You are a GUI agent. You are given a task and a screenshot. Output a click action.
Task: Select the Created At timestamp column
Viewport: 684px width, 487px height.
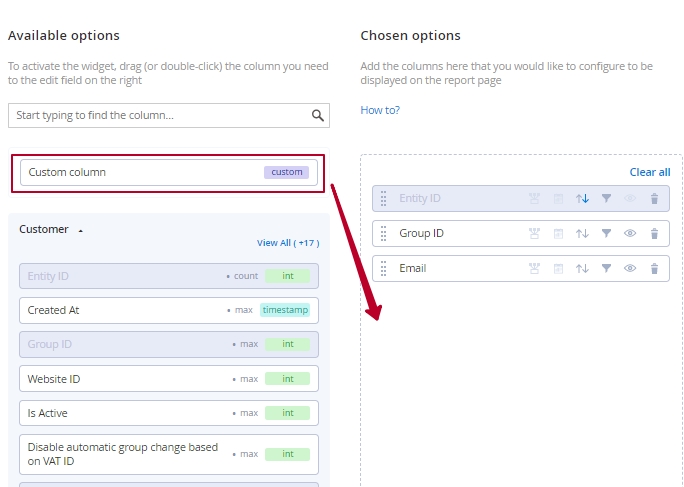click(169, 310)
